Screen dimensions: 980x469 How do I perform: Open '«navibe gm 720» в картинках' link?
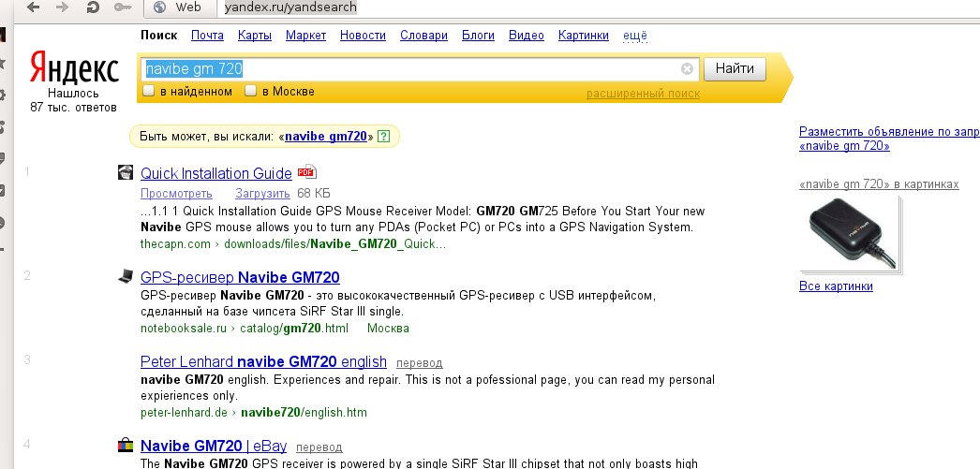pos(879,184)
